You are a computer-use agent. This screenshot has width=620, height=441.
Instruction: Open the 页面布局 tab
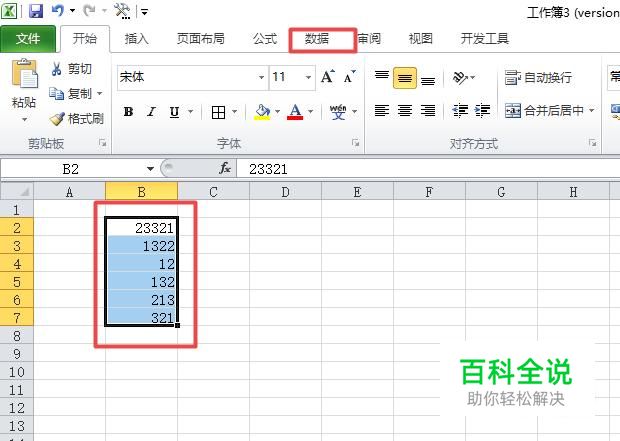coord(200,39)
